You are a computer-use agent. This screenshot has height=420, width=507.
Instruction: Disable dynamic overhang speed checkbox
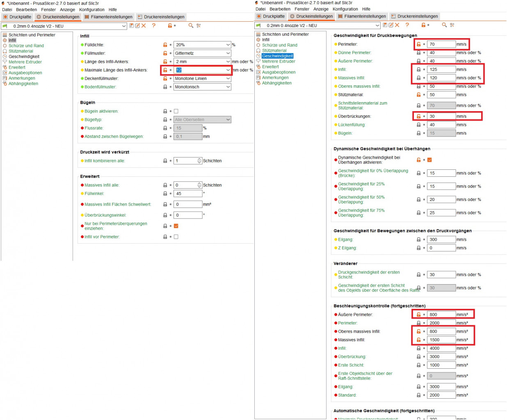(429, 160)
